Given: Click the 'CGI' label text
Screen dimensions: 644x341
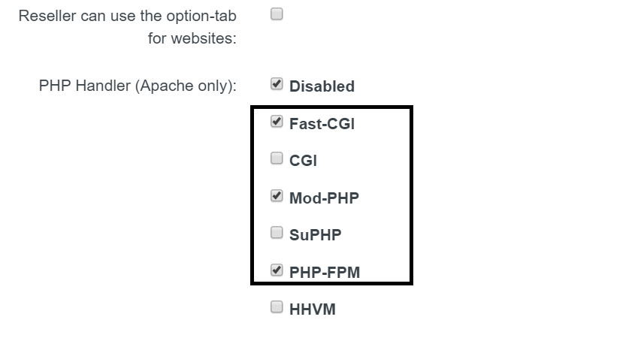Looking at the screenshot, I should pyautogui.click(x=303, y=161).
